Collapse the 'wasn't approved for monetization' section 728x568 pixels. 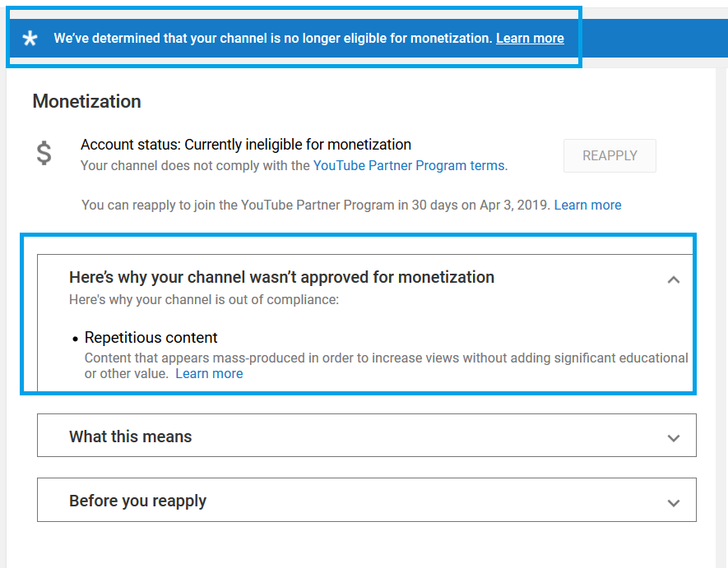673,279
